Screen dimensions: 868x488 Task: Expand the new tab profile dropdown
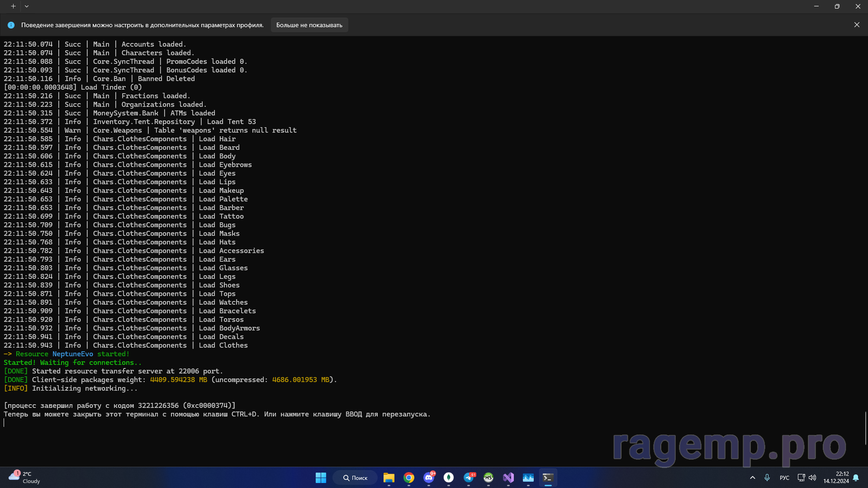point(27,6)
